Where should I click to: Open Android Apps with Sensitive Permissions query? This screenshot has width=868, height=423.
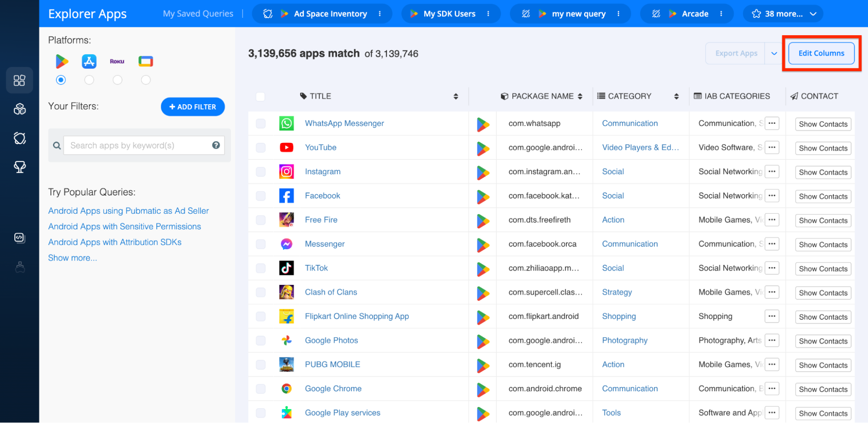(x=125, y=226)
